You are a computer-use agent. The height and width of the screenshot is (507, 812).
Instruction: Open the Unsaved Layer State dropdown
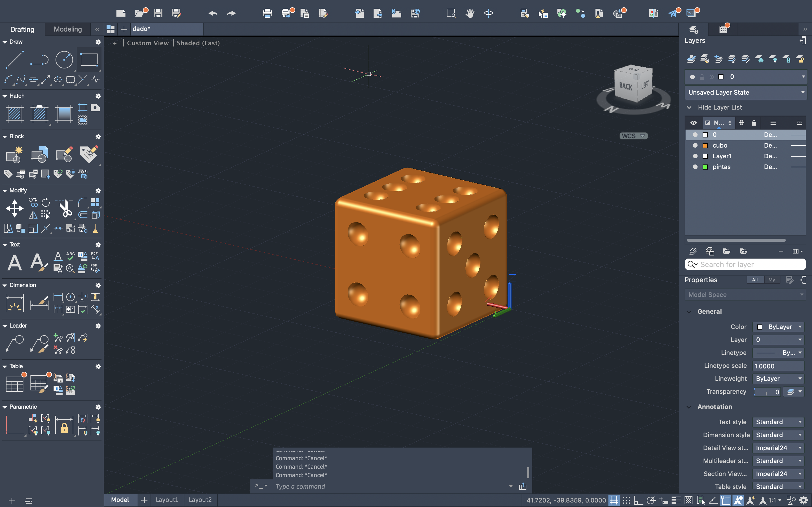point(745,93)
